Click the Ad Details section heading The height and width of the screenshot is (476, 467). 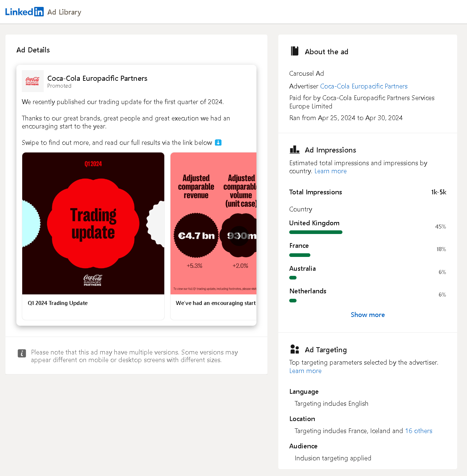(33, 50)
